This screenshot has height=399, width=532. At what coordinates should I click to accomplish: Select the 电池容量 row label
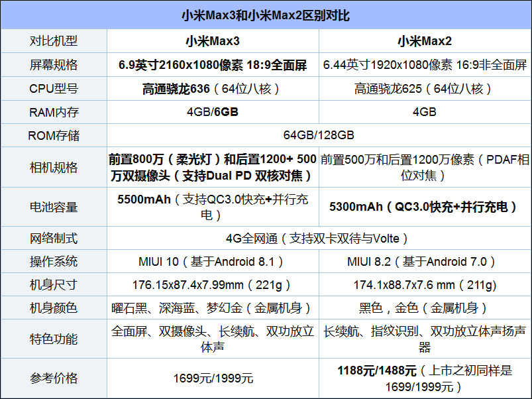(54, 207)
